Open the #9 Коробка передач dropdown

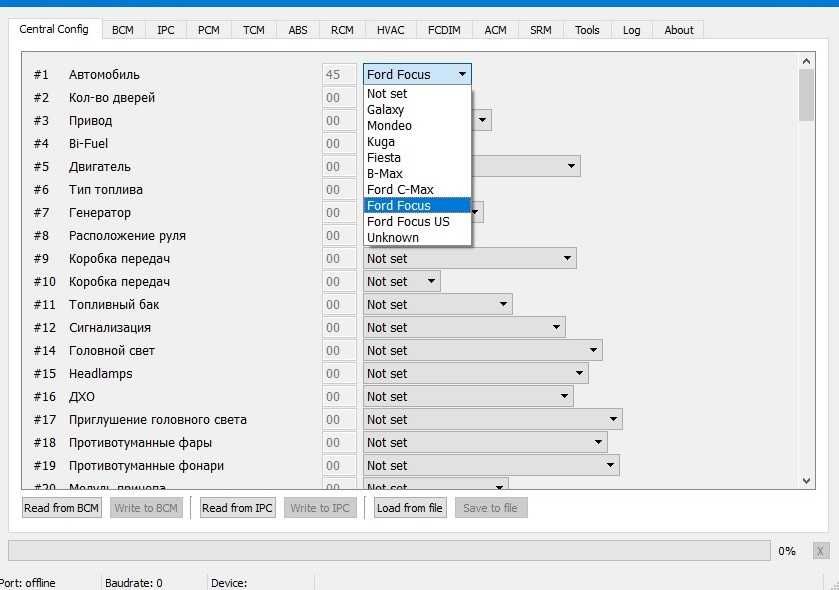(x=470, y=258)
